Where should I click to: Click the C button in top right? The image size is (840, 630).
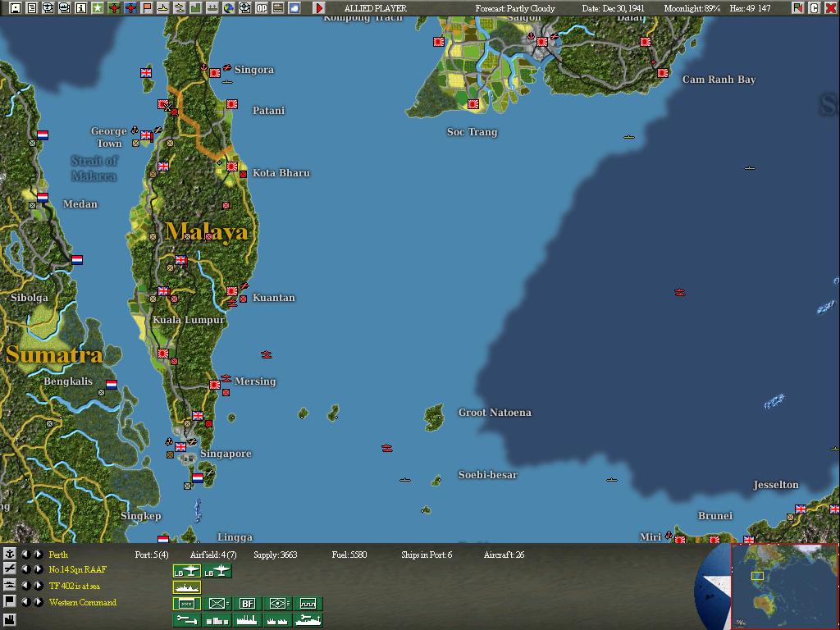(815, 8)
